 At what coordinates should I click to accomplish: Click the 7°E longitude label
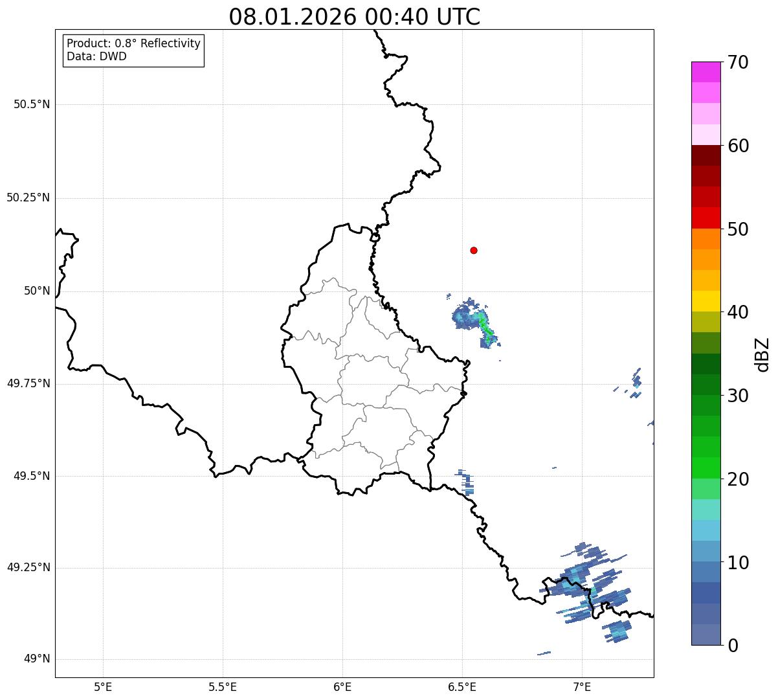(x=582, y=687)
